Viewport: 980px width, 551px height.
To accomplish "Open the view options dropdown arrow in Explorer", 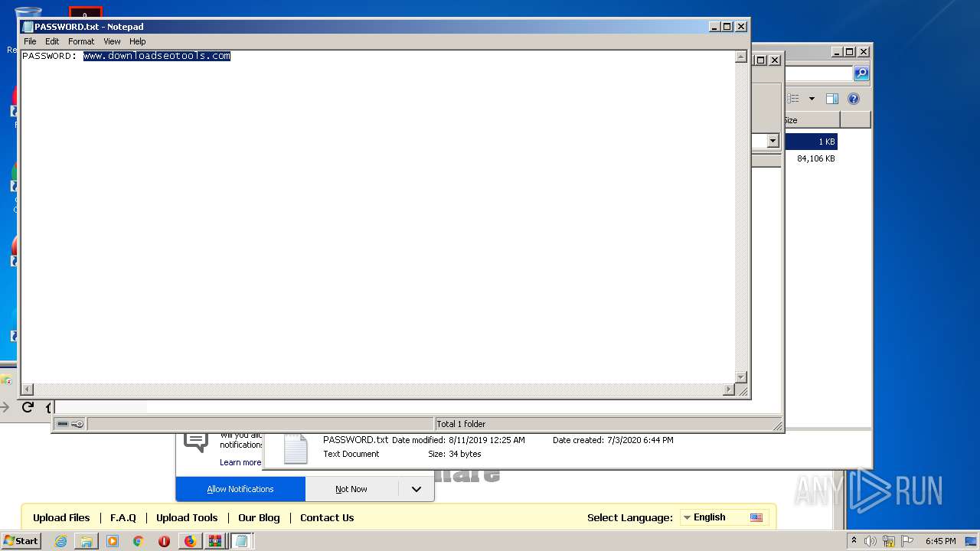I will click(x=812, y=99).
